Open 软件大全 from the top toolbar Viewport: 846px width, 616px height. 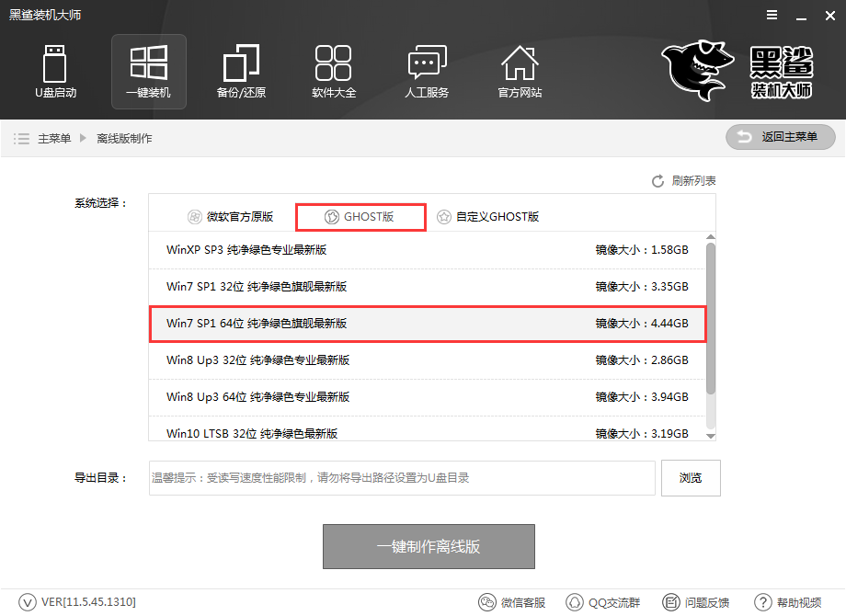[334, 72]
